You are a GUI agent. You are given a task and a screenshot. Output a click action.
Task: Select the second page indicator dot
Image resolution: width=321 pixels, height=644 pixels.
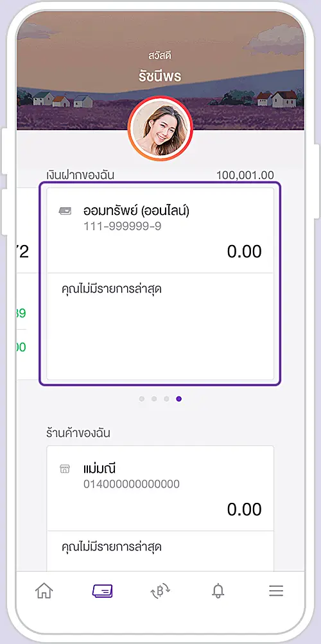154,399
